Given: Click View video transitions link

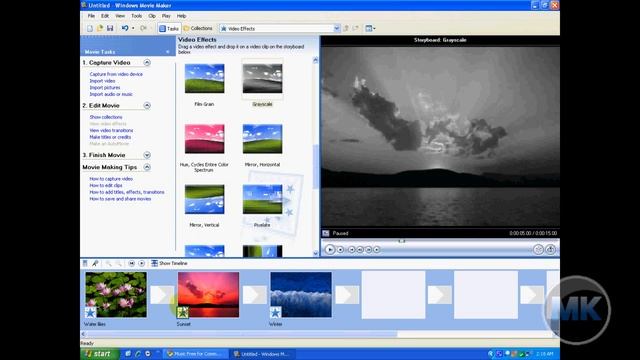Looking at the screenshot, I should (111, 130).
